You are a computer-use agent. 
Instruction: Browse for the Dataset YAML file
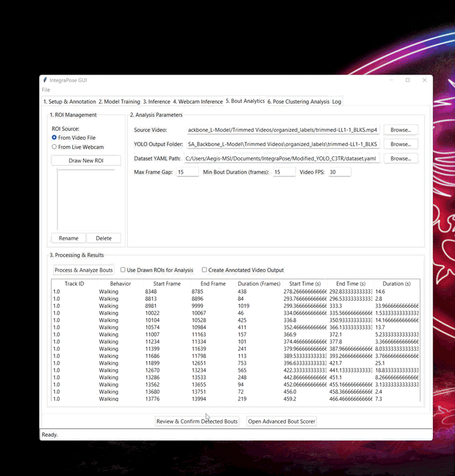401,158
